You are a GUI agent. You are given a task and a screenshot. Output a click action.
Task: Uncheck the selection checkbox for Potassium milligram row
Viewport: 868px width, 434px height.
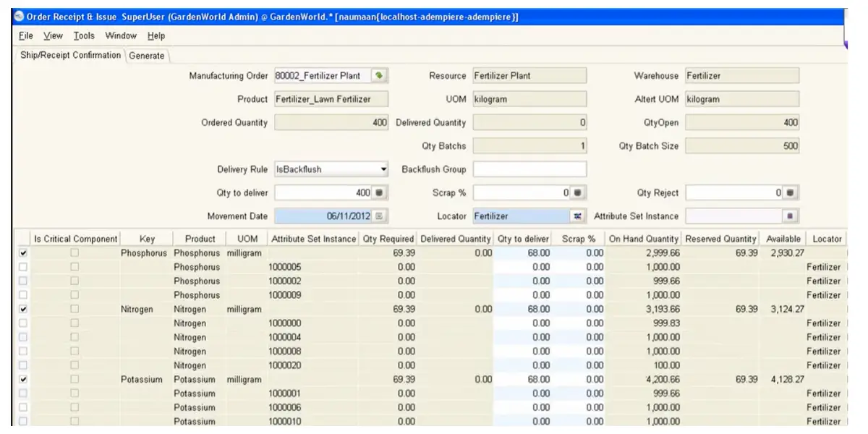click(x=23, y=379)
